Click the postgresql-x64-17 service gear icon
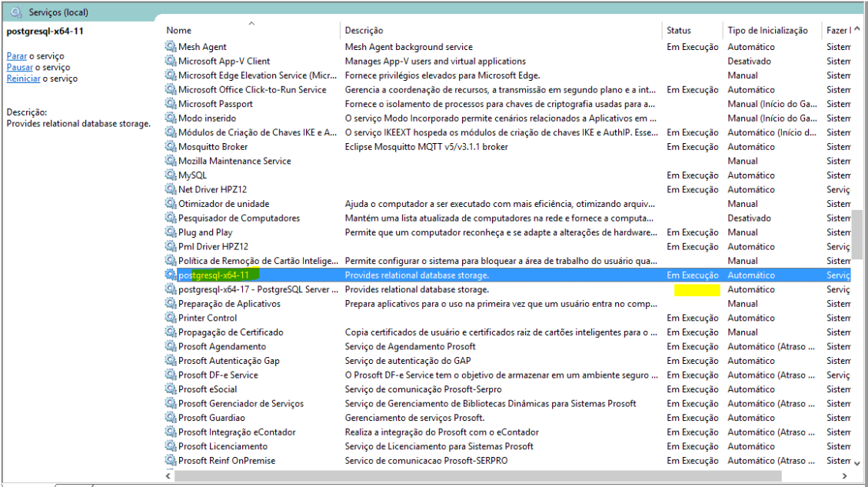The height and width of the screenshot is (487, 868). (x=171, y=289)
